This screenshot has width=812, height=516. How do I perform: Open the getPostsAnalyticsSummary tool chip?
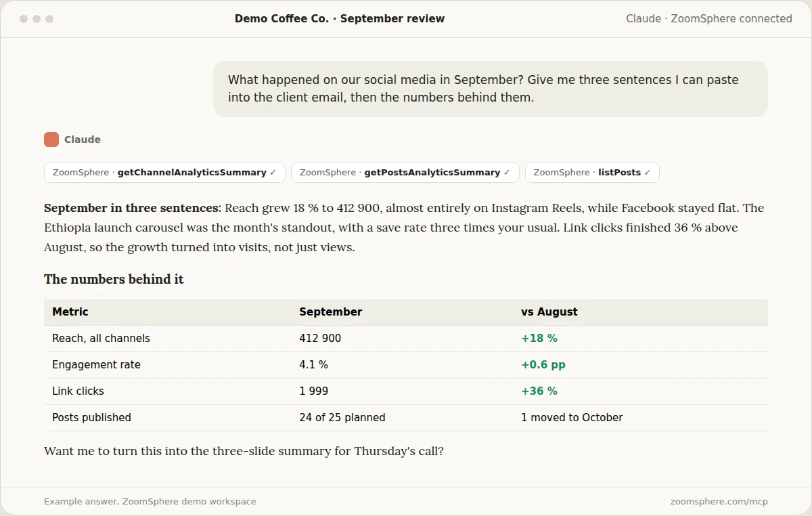pyautogui.click(x=405, y=173)
